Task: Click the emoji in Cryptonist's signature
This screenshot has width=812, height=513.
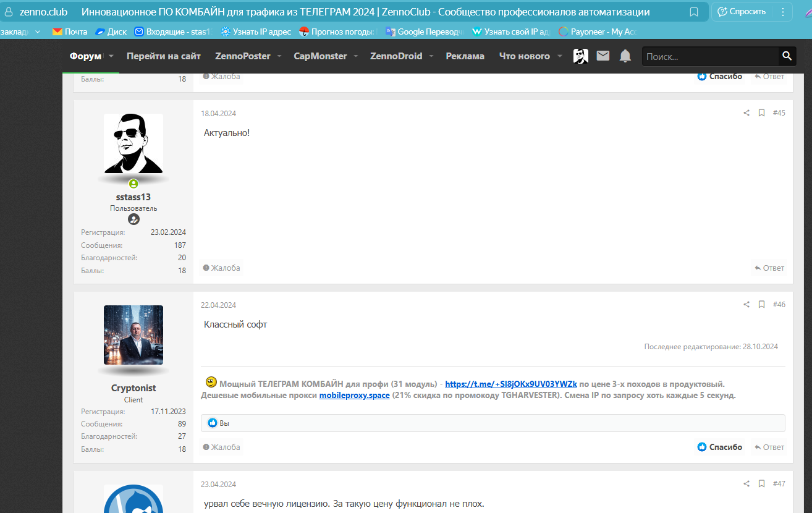Action: [x=211, y=383]
